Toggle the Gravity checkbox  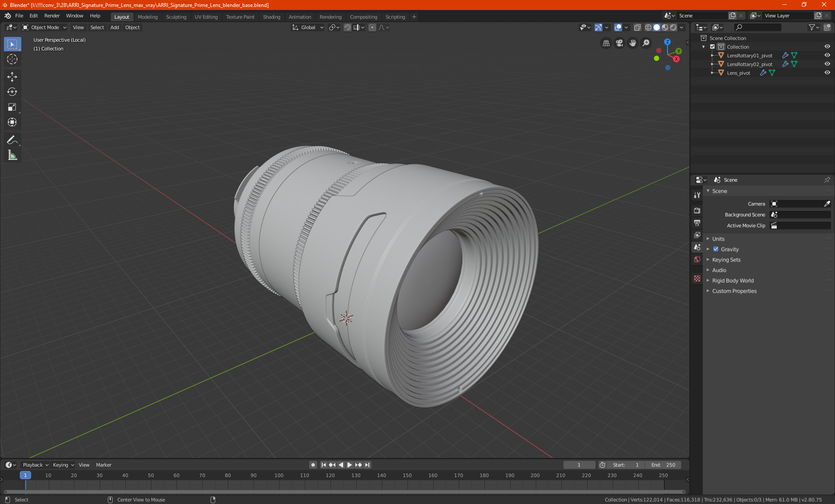716,249
